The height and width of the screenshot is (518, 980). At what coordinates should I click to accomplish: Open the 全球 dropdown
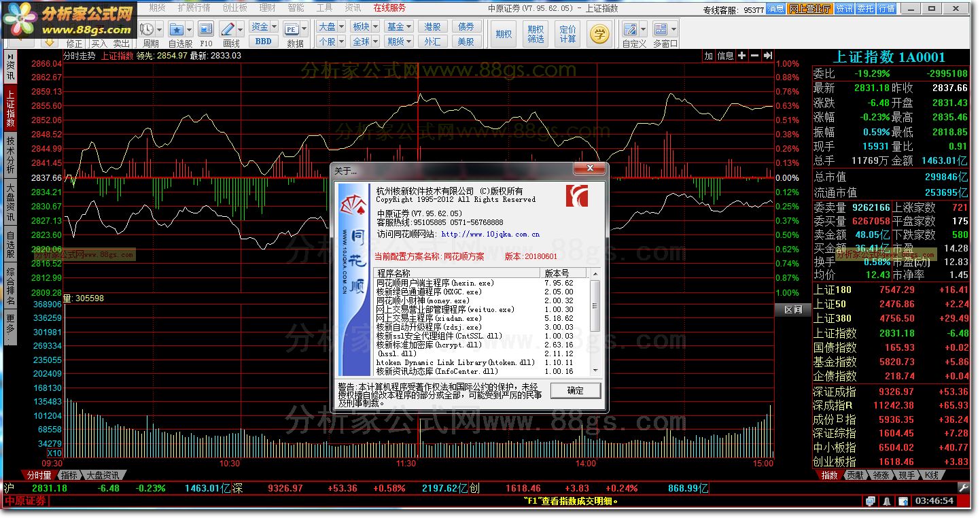[x=365, y=41]
